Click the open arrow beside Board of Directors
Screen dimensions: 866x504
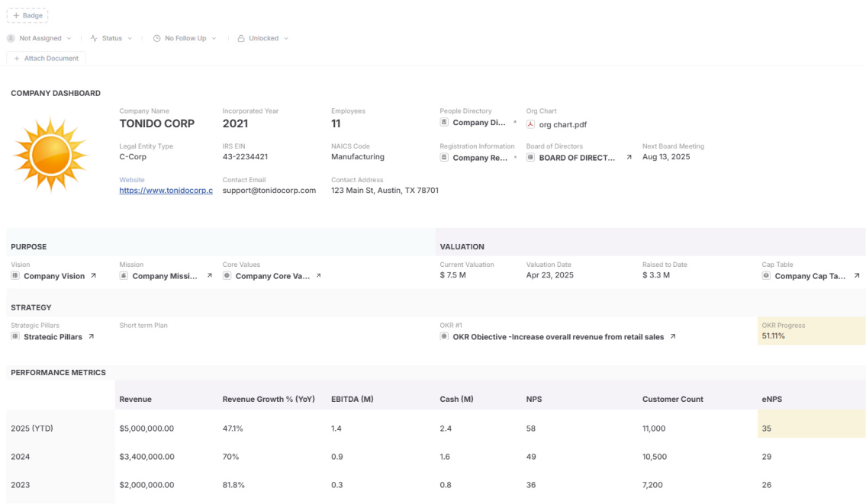tap(629, 157)
